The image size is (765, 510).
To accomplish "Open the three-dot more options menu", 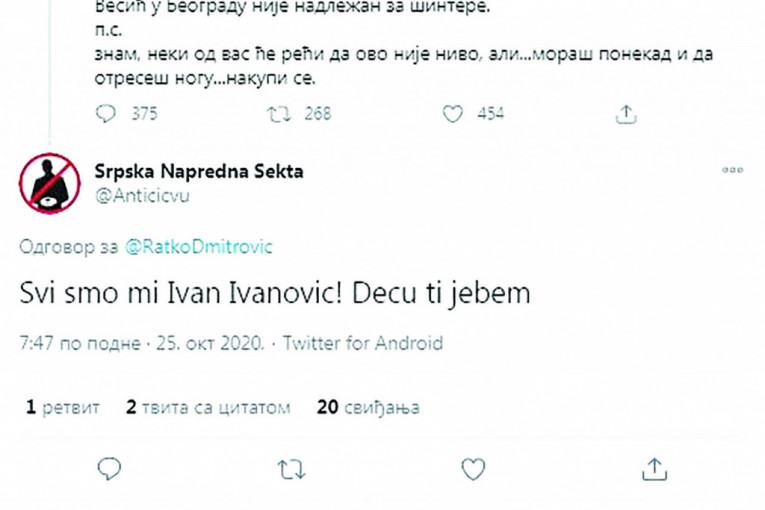I will pos(732,171).
